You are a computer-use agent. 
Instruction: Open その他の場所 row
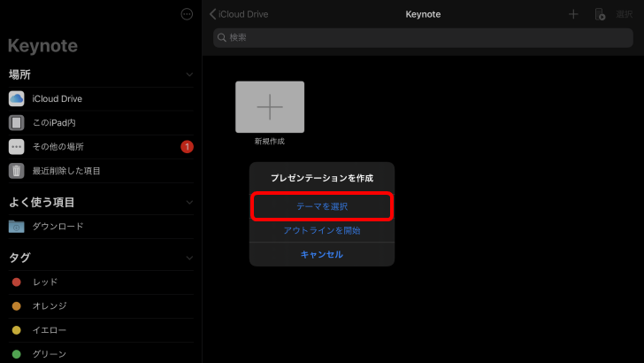(x=101, y=147)
